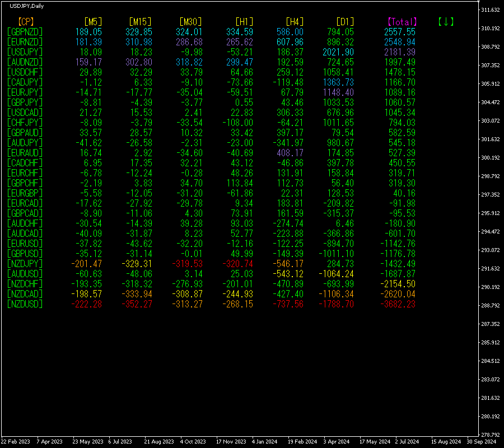
Task: Sort by the [M30] column header
Action: (x=190, y=22)
